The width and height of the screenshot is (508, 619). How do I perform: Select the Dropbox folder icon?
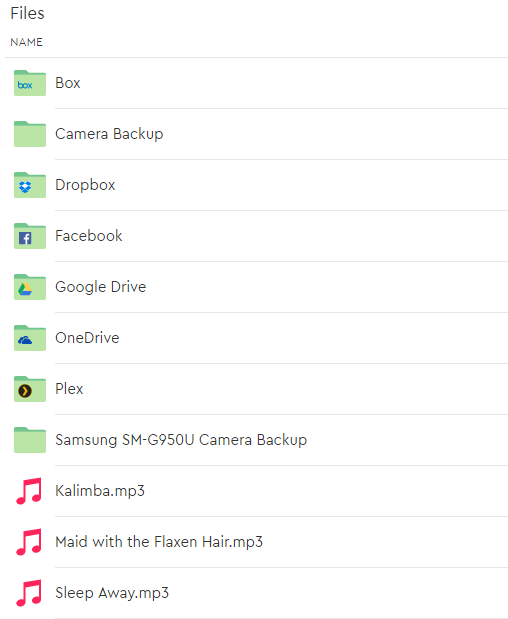(x=30, y=185)
